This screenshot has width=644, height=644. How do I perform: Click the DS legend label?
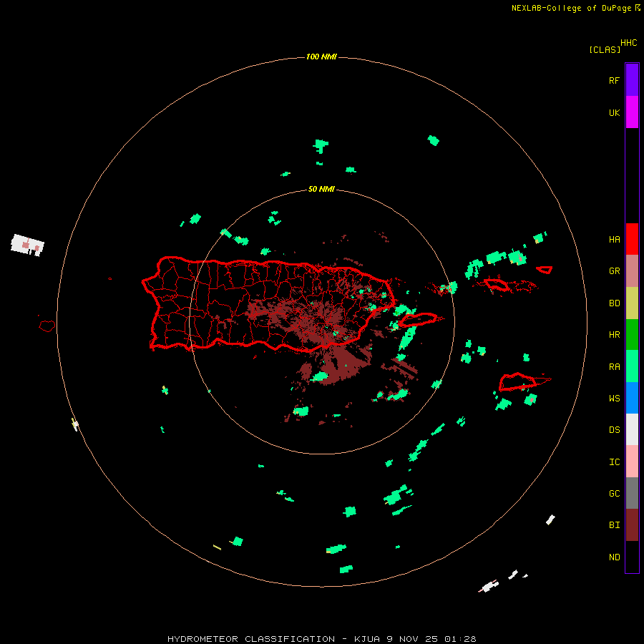tap(614, 429)
